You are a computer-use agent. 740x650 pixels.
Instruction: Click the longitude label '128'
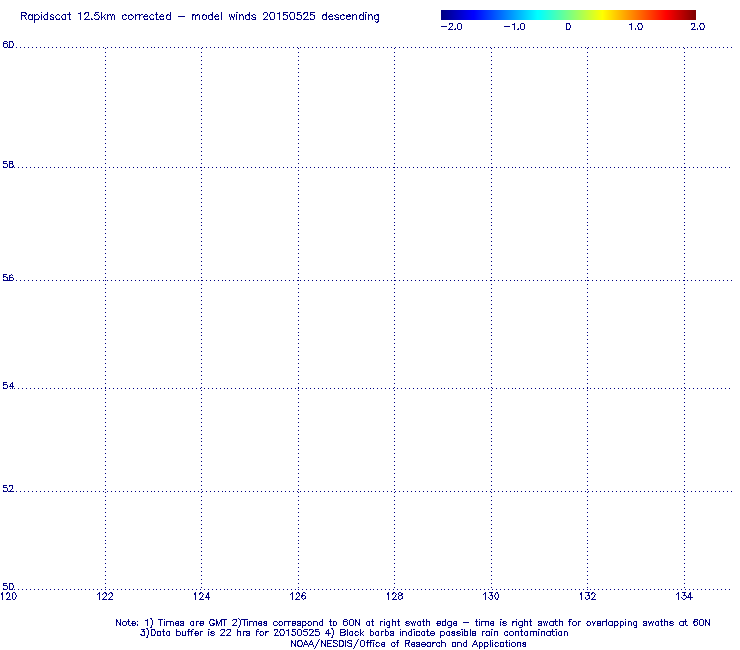(395, 596)
